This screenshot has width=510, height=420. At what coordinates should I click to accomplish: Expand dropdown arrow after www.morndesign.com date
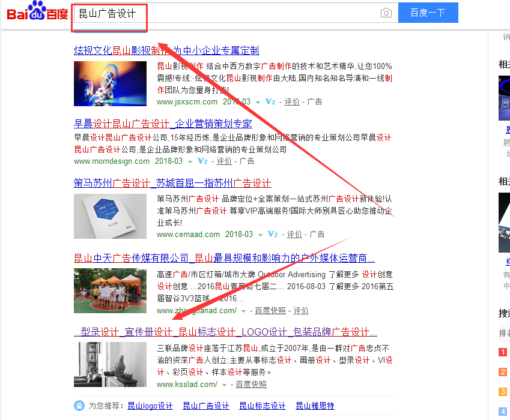190,162
